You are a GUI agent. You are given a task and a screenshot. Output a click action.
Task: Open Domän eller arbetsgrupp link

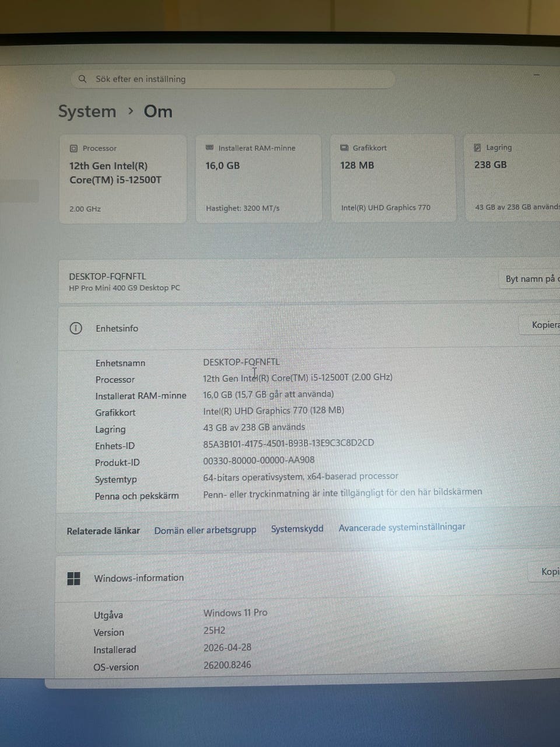pos(205,530)
